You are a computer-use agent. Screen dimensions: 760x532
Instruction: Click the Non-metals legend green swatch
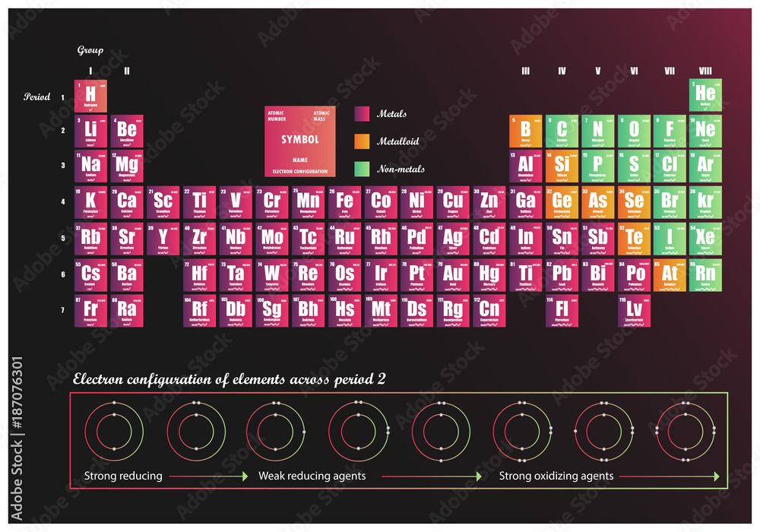point(362,169)
